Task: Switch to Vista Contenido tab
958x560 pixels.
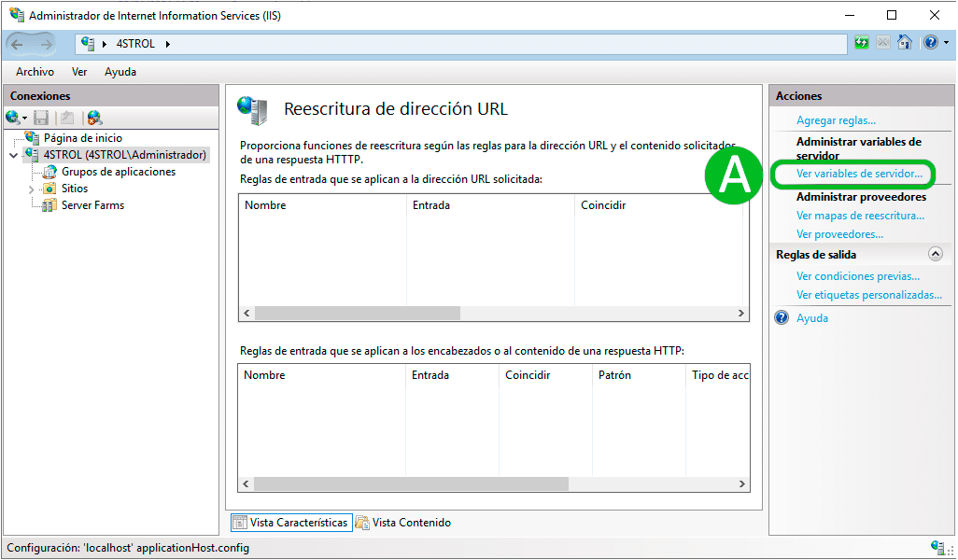Action: click(404, 523)
